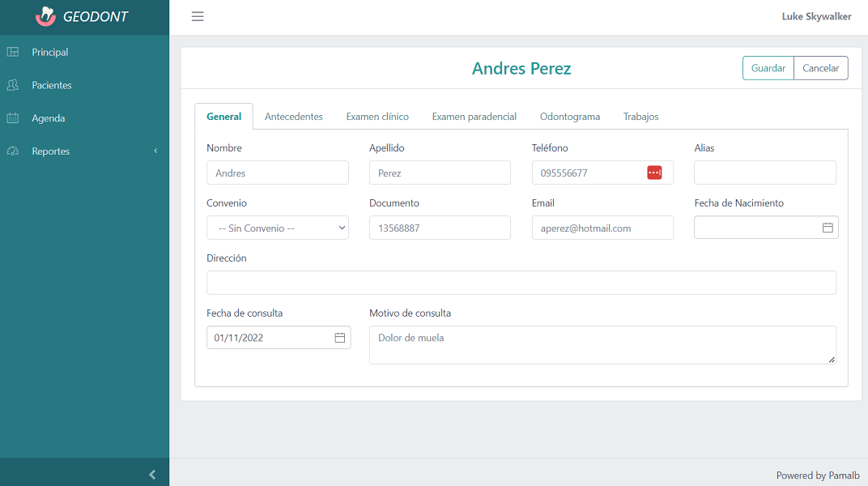Click the Pacientes people icon
This screenshot has height=486, width=868.
tap(13, 85)
